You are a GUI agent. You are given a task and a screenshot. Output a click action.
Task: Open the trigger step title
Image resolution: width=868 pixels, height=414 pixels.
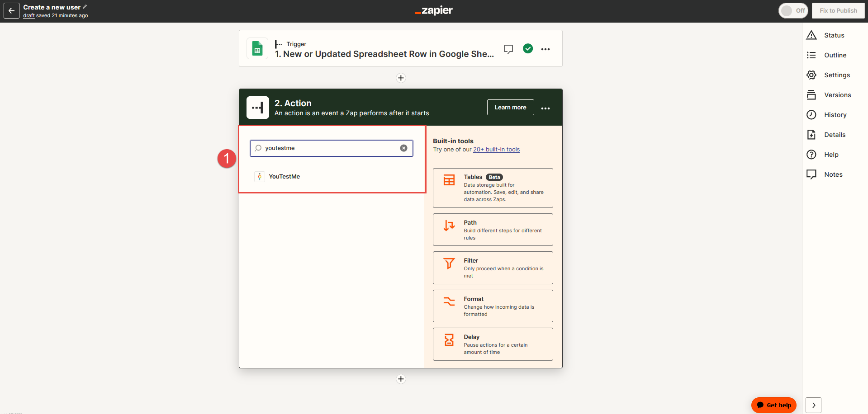(x=384, y=54)
